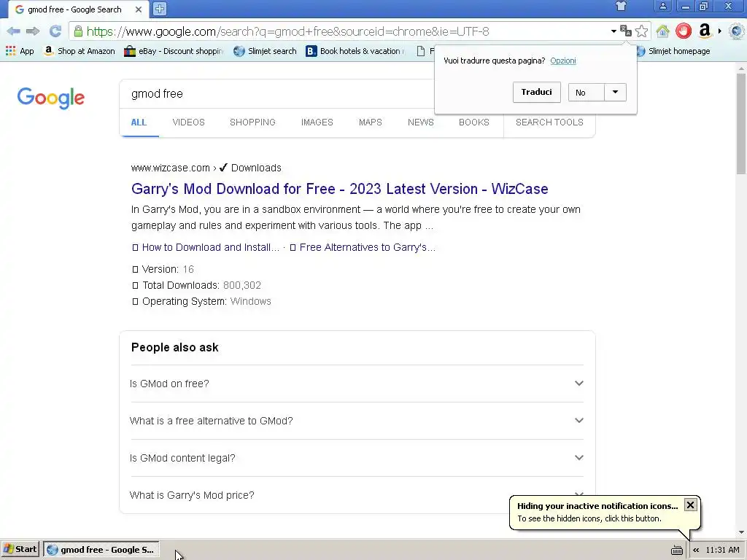Image resolution: width=747 pixels, height=560 pixels.
Task: Click the red stop-hand ad blocker icon
Action: [684, 31]
